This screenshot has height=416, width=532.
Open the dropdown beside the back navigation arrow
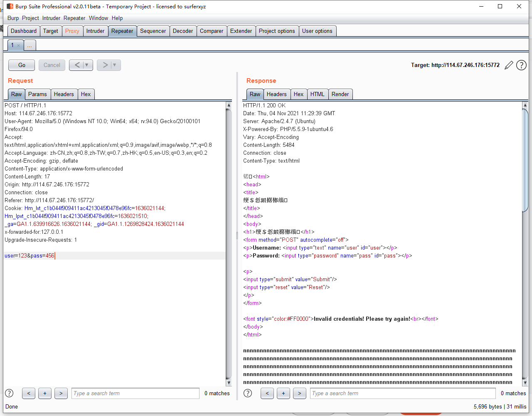[x=86, y=65]
